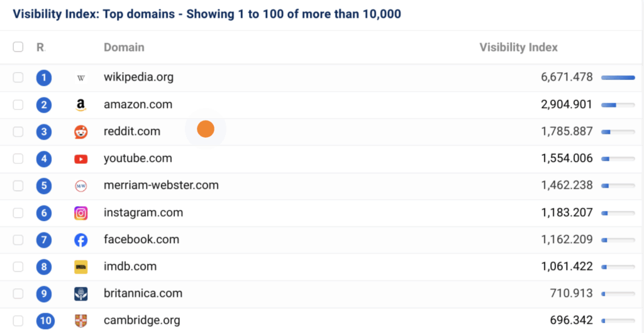Click the visibility bar for wikipedia.org

click(618, 78)
